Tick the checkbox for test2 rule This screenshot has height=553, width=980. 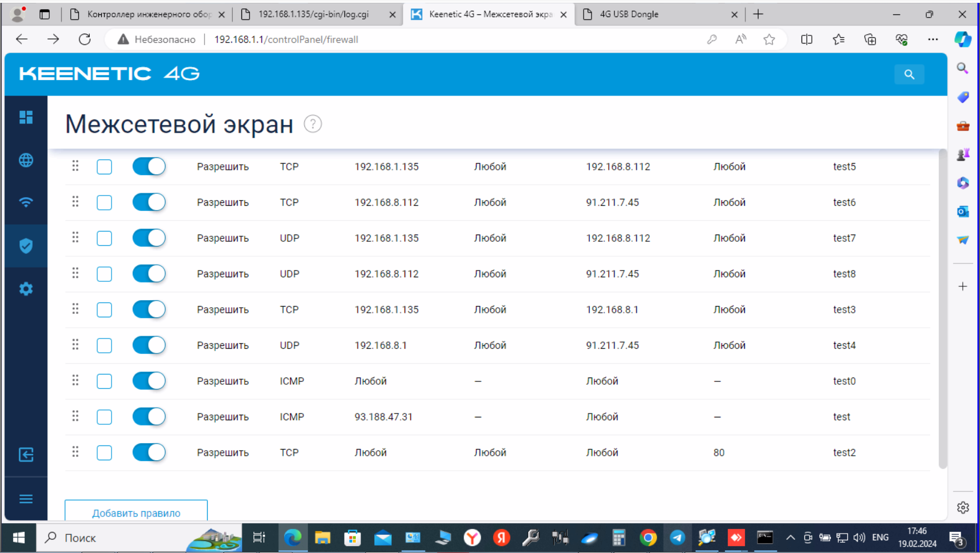tap(104, 452)
